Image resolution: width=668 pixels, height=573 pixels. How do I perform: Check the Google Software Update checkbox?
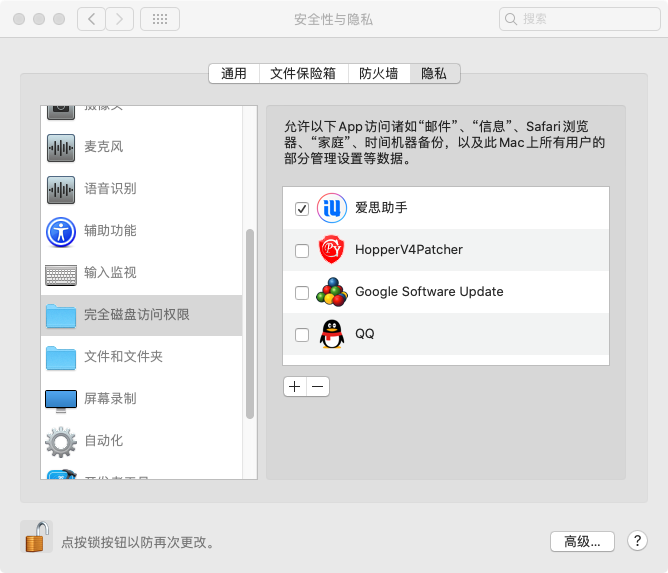click(x=302, y=293)
